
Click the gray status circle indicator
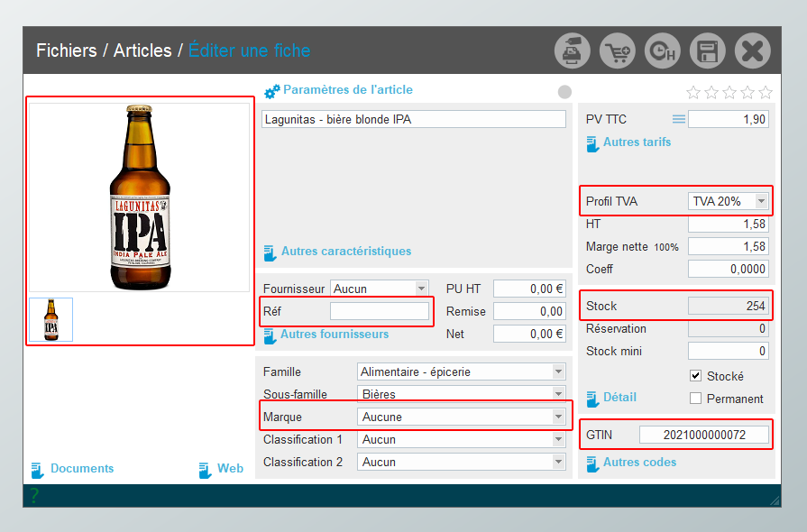pos(564,92)
